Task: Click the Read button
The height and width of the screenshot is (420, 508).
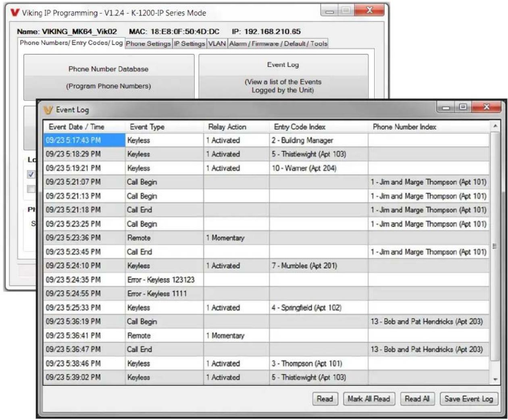Action: pos(325,399)
